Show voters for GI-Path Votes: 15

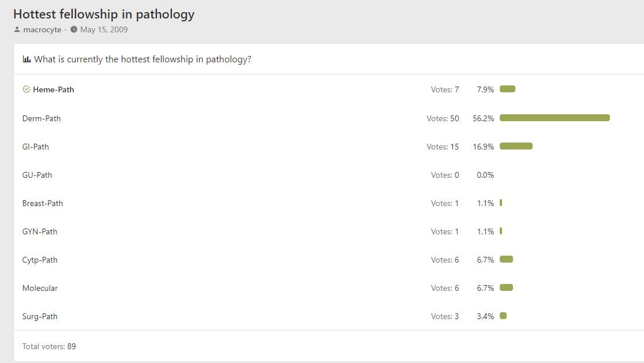coord(443,147)
